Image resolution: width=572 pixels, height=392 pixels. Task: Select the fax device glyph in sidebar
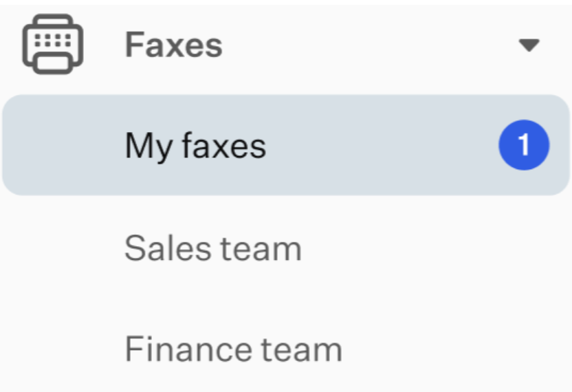tap(53, 44)
